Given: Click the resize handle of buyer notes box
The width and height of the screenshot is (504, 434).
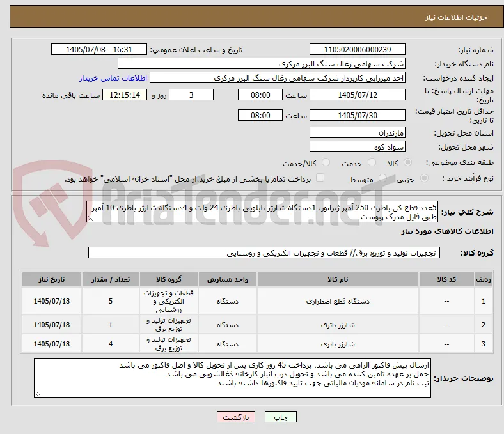Looking at the screenshot, I should point(38,394).
